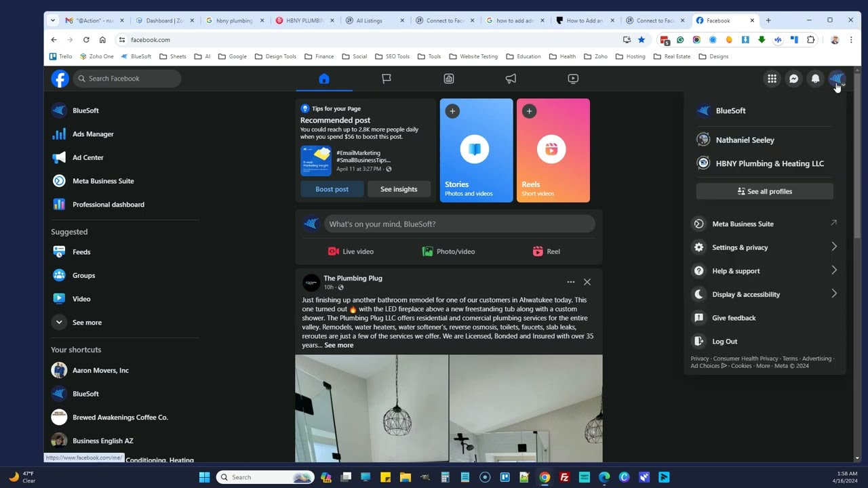Click Give feedback menu item
Image resolution: width=868 pixels, height=488 pixels.
click(765, 318)
